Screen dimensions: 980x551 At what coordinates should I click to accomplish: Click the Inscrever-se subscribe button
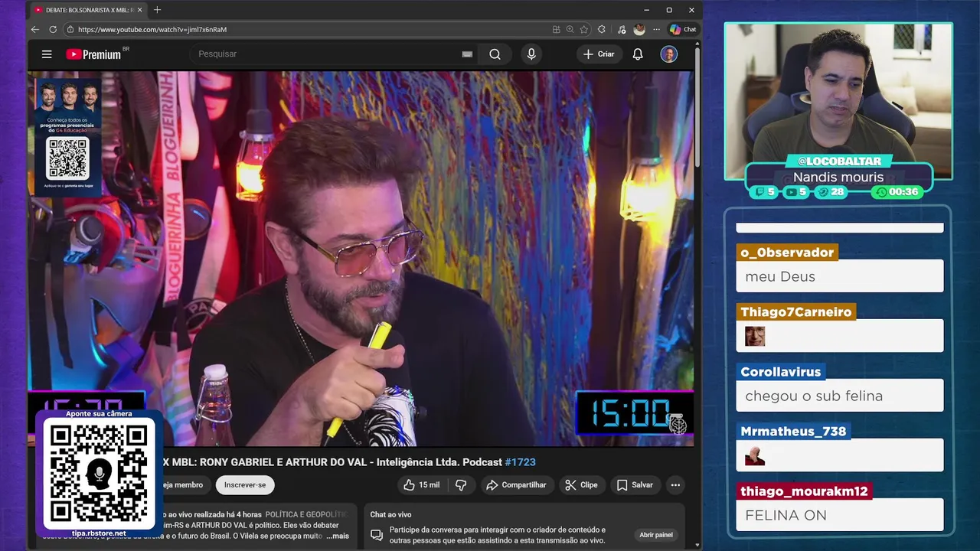coord(245,485)
